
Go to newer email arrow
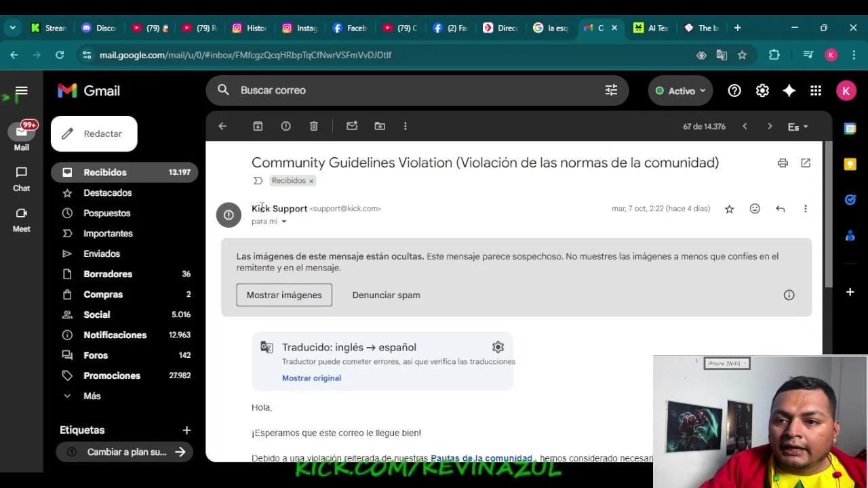745,126
